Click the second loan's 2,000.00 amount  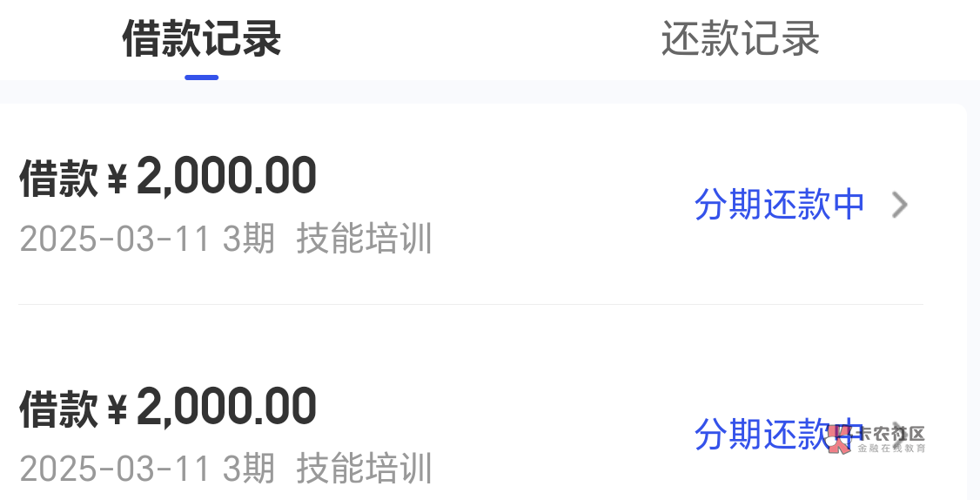tap(226, 407)
